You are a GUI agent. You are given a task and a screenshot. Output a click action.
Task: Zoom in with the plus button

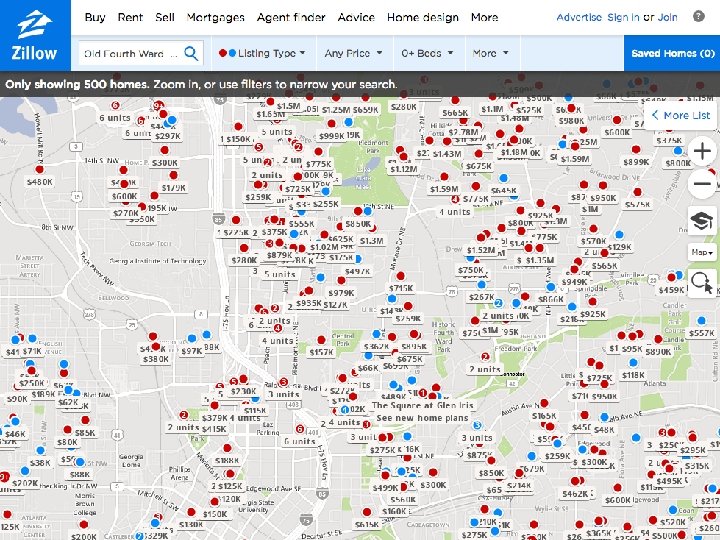pos(702,151)
